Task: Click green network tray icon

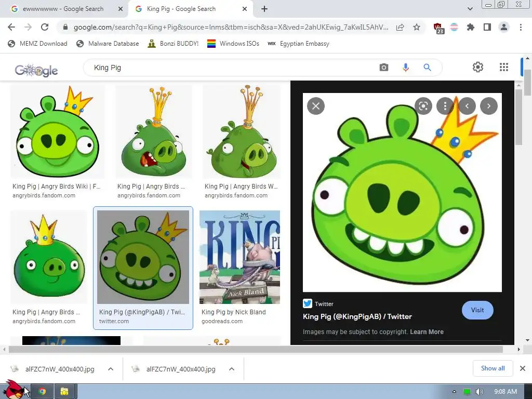Action: tap(467, 392)
